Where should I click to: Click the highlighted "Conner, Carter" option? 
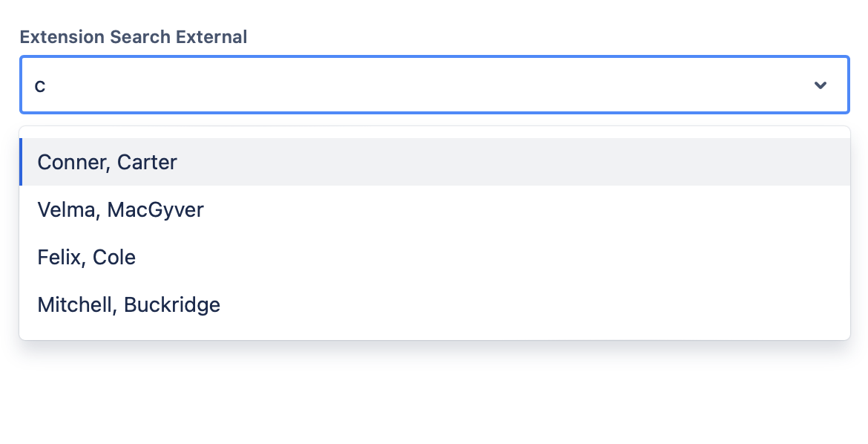coord(107,162)
